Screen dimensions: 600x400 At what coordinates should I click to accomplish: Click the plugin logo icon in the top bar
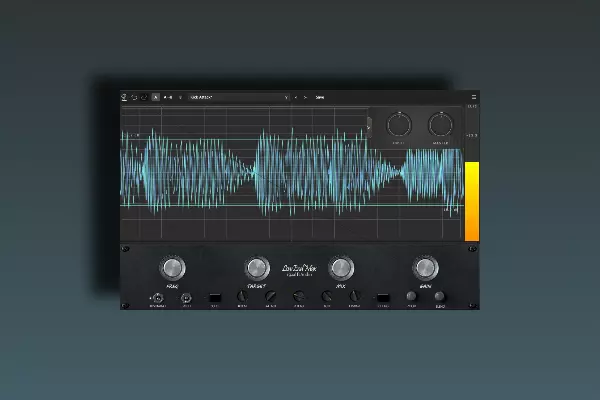click(x=124, y=97)
